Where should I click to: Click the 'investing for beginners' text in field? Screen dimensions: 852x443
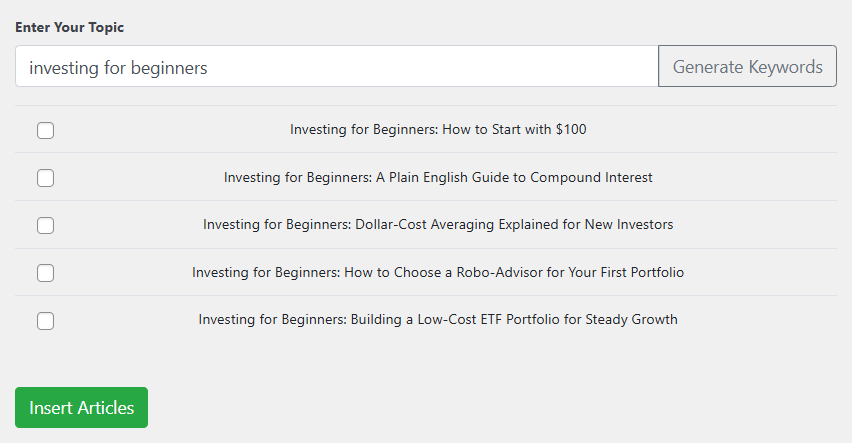click(118, 68)
